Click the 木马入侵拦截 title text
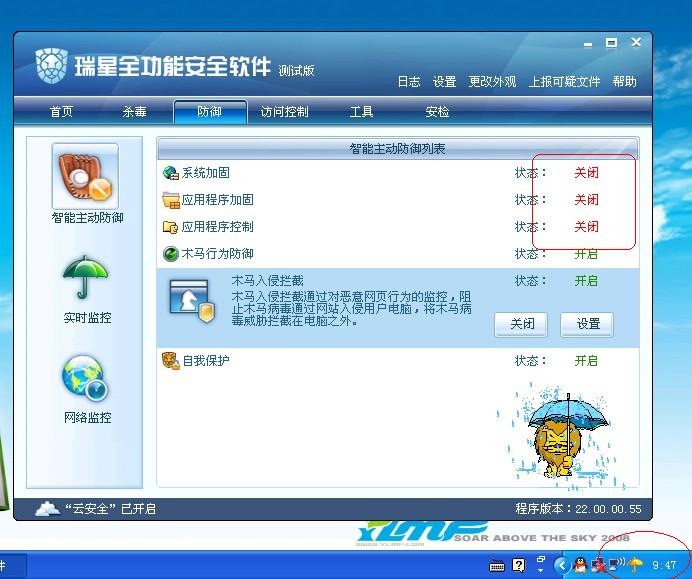 pos(267,281)
